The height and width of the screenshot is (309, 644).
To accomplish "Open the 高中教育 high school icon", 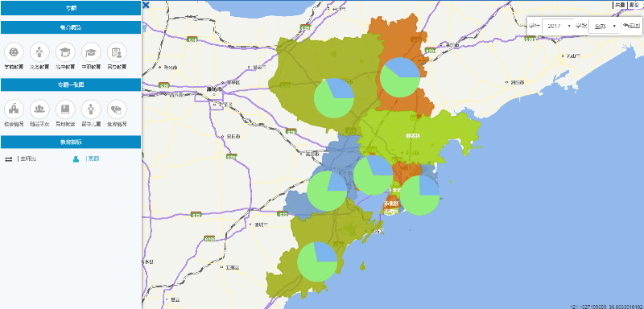I will (x=65, y=52).
